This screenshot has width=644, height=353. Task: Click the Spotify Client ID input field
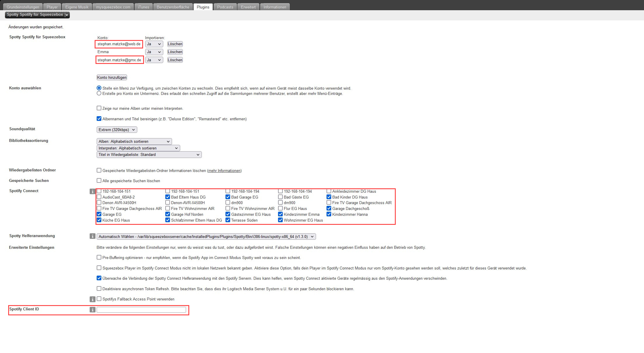(141, 310)
